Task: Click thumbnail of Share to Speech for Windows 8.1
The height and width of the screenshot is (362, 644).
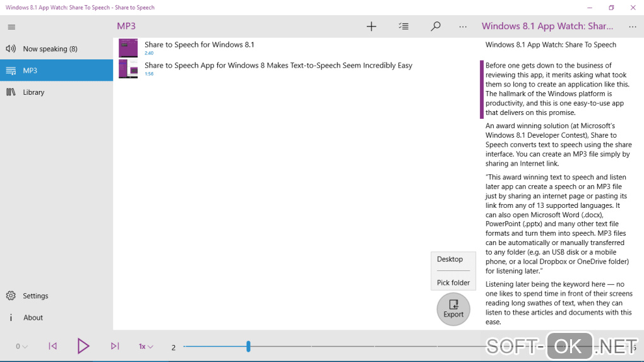Action: (x=128, y=48)
